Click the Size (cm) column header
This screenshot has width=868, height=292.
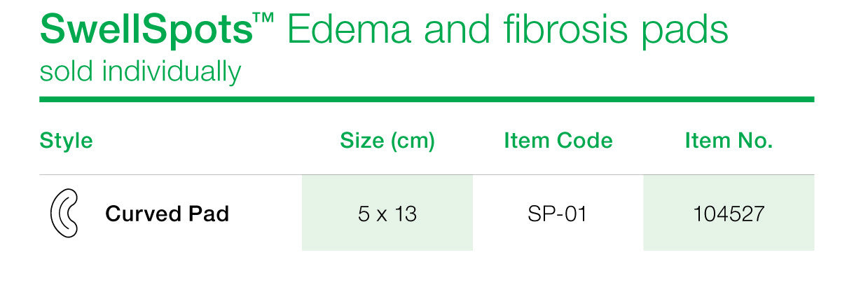tap(387, 141)
